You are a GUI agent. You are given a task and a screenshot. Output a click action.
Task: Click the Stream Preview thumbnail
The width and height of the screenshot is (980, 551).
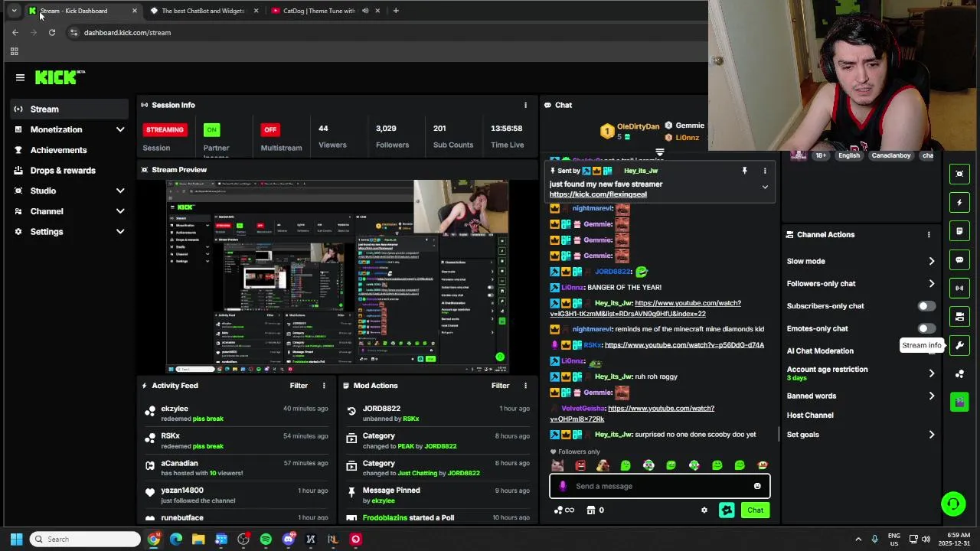point(338,277)
